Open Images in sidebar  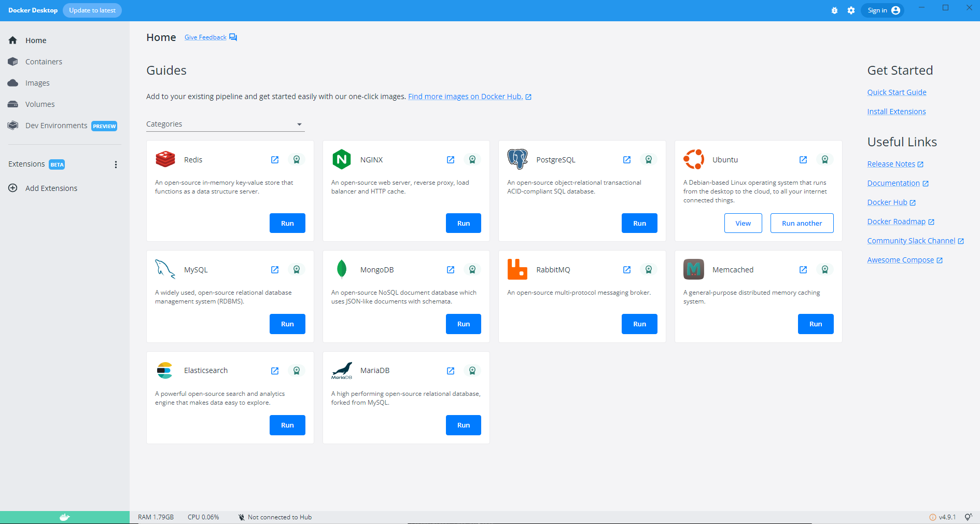(65, 83)
